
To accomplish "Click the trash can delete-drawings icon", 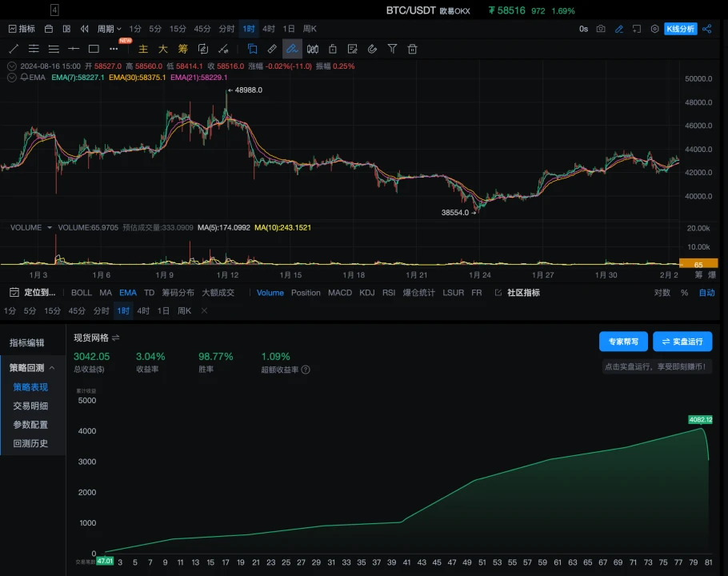I will point(413,49).
